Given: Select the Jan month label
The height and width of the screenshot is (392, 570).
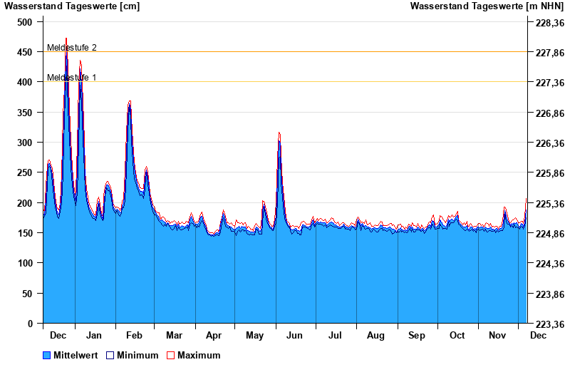Looking at the screenshot, I should coord(93,336).
